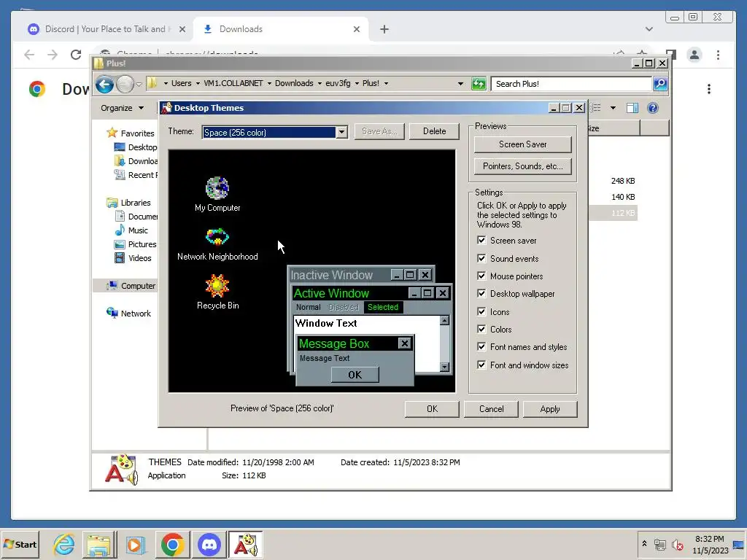Click preview scrollbar down arrow
Viewport: 747px width, 560px height.
point(444,367)
